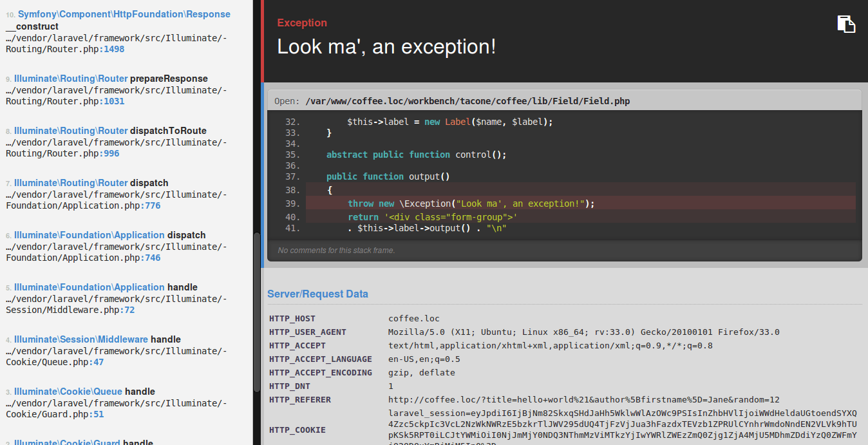The width and height of the screenshot is (868, 445).
Task: Click the Server/Request Data heading
Action: [317, 294]
